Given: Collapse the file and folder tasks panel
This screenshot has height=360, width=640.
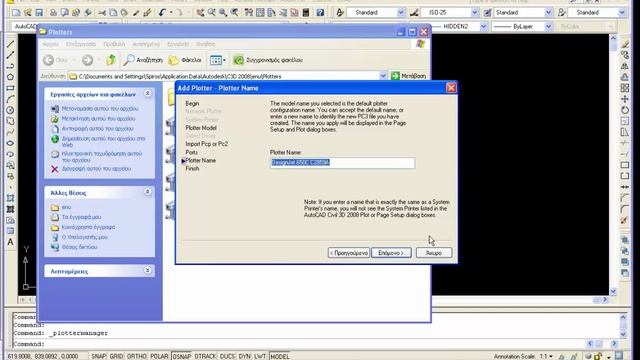Looking at the screenshot, I should [148, 94].
